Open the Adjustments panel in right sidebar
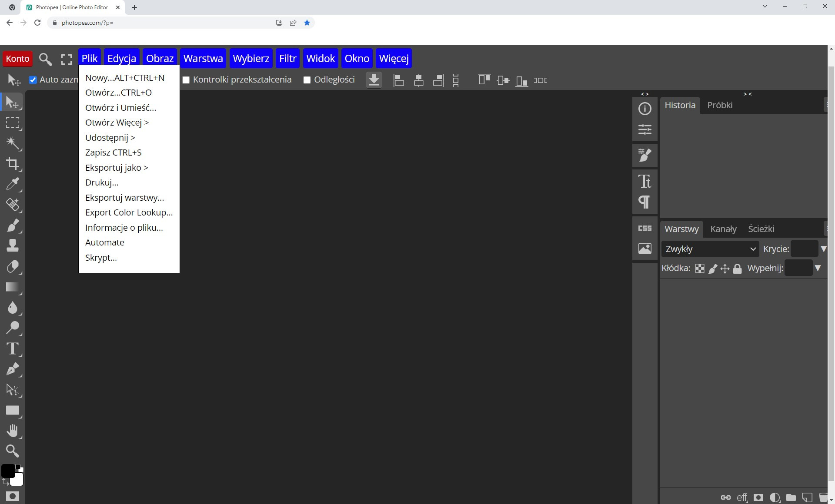This screenshot has width=835, height=504. (645, 129)
